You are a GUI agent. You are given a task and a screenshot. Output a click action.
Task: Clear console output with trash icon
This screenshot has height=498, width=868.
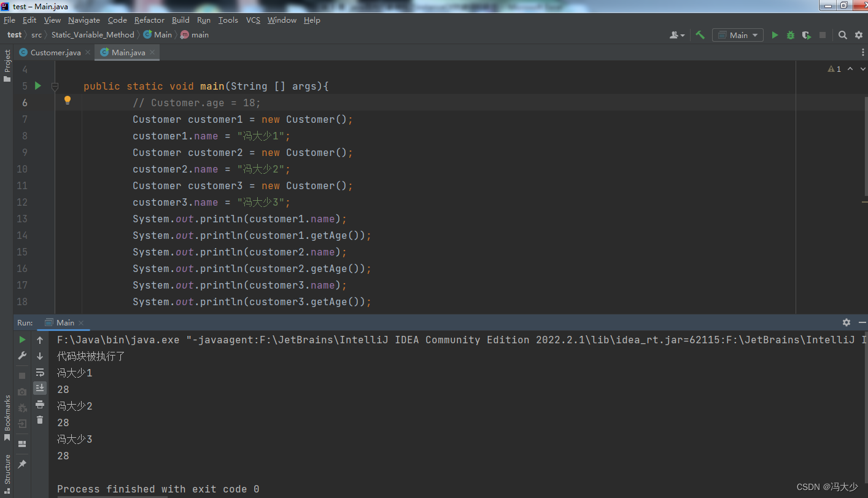[40, 420]
